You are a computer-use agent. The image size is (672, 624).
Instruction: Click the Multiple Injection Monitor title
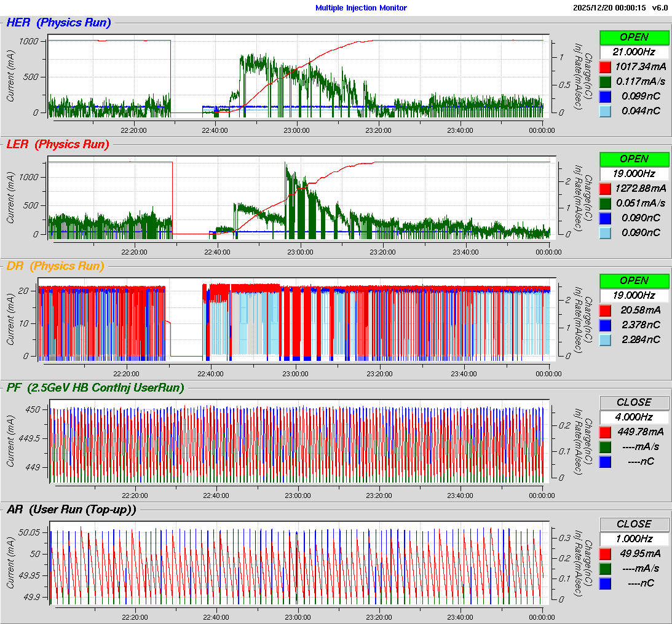(x=361, y=8)
